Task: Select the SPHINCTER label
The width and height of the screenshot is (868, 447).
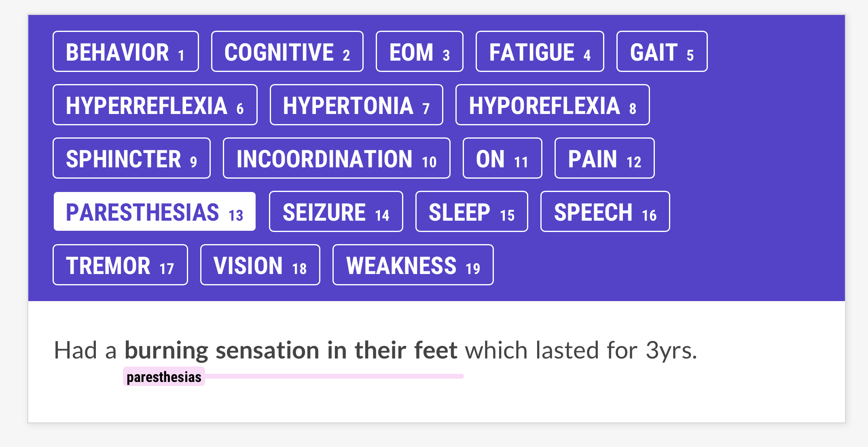Action: [131, 158]
